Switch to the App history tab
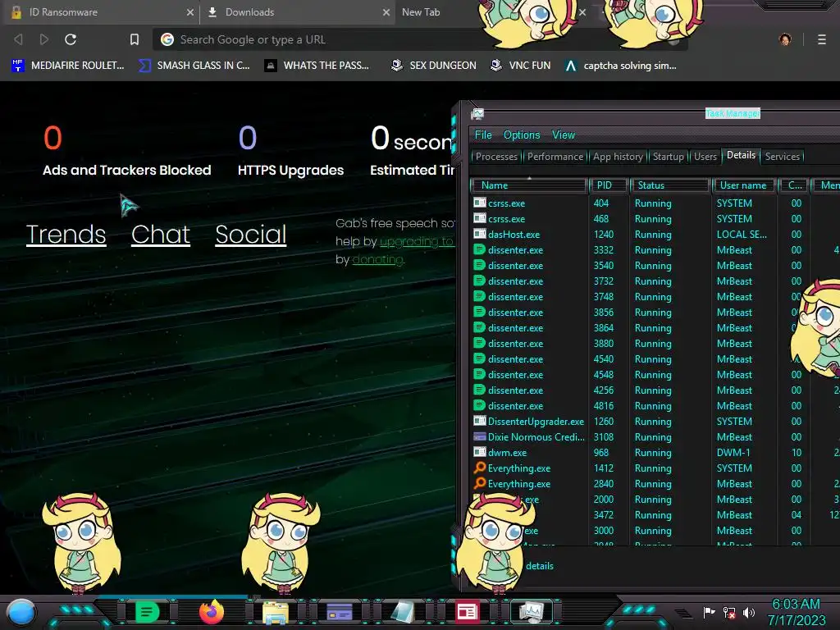Screen dimensions: 840x630 click(617, 157)
